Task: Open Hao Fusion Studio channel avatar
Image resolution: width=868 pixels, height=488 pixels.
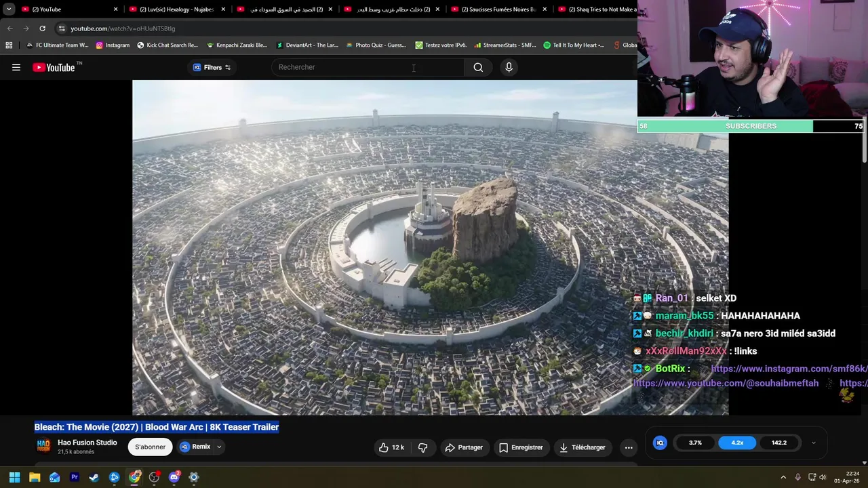Action: click(43, 446)
